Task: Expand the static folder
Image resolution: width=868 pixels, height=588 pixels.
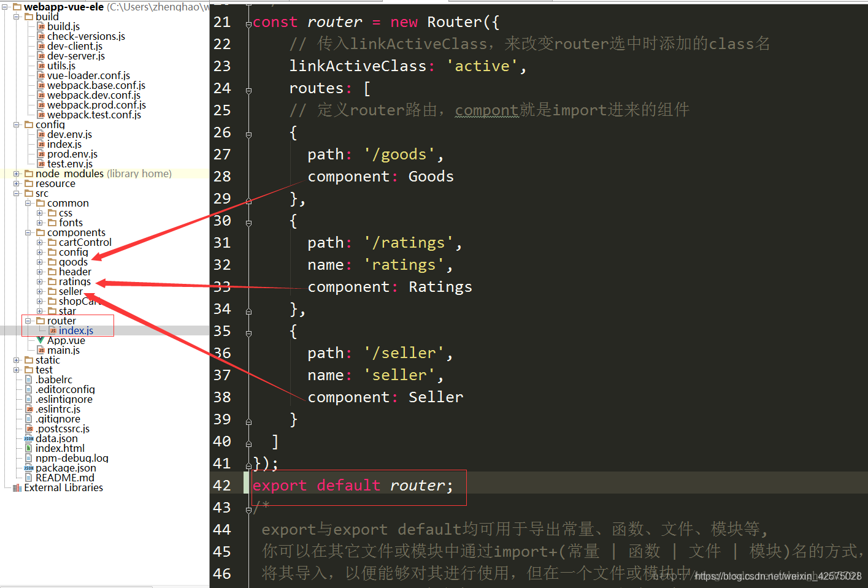Action: click(17, 360)
